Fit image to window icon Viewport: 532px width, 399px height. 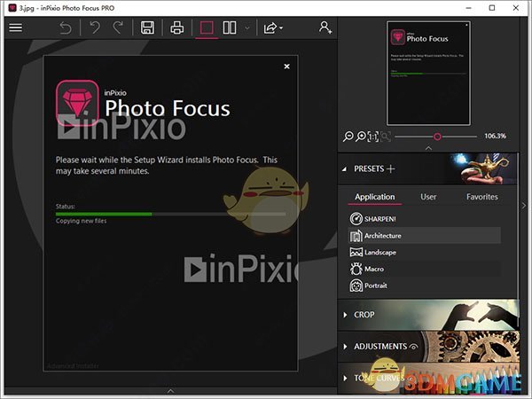click(x=386, y=137)
